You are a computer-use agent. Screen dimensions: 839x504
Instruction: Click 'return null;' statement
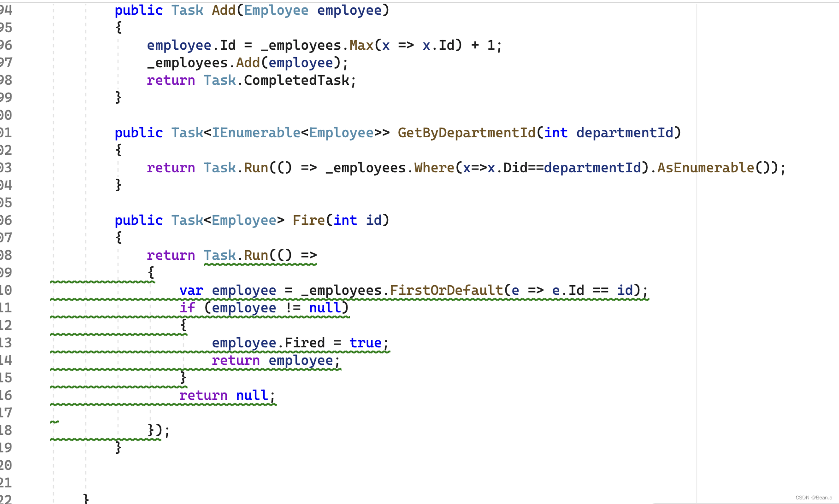227,395
